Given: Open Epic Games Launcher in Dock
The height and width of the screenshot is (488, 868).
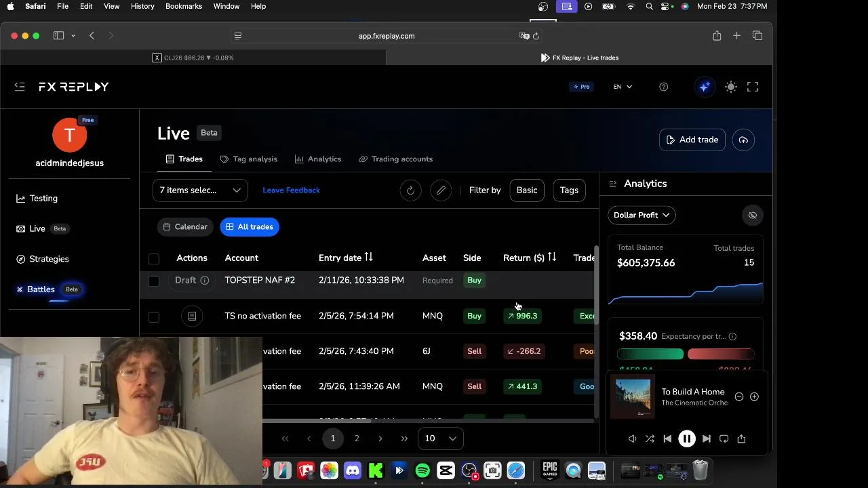Looking at the screenshot, I should [550, 470].
